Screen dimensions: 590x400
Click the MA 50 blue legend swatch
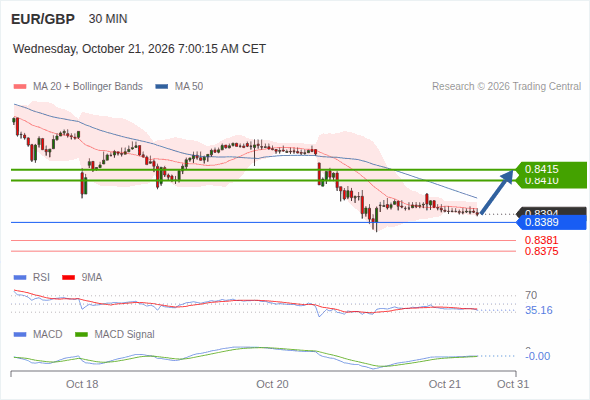(161, 87)
